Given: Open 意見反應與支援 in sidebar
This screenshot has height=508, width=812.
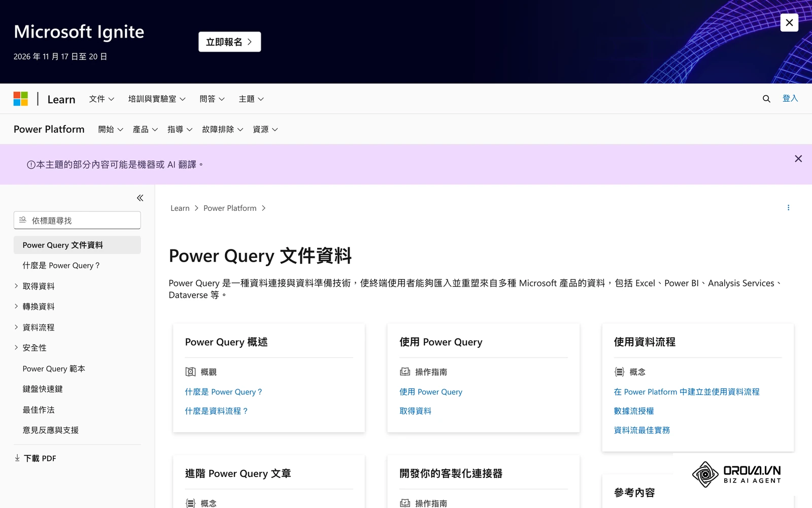Looking at the screenshot, I should 51,430.
